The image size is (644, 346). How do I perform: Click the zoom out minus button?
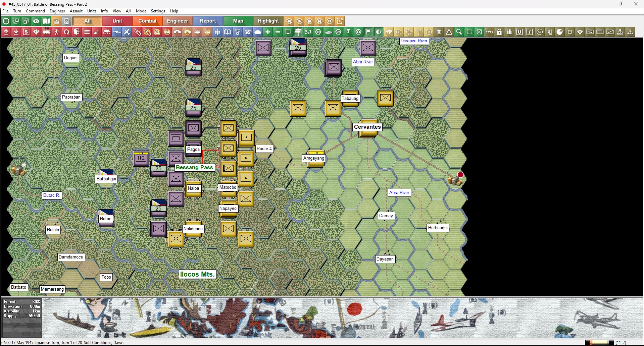[278, 32]
